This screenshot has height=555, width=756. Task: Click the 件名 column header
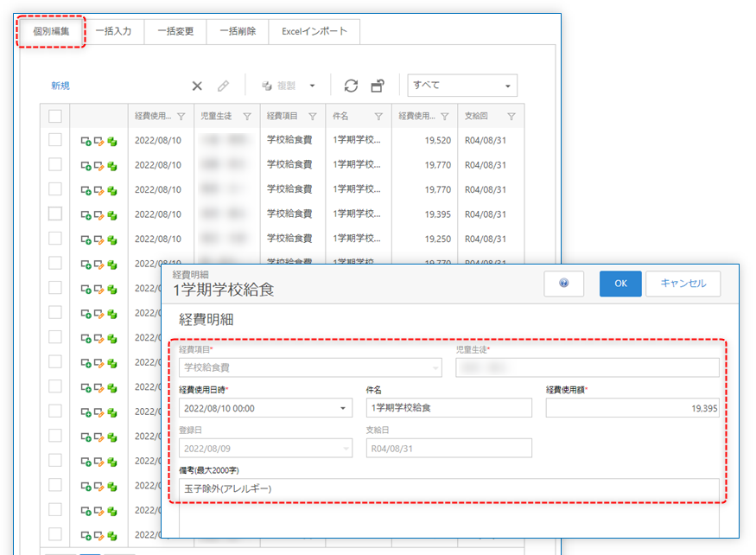click(x=340, y=116)
